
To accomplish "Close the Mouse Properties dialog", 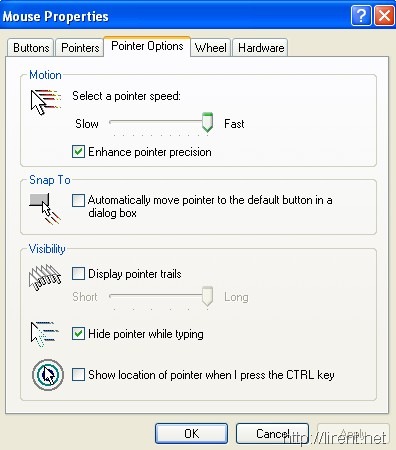I will click(384, 16).
